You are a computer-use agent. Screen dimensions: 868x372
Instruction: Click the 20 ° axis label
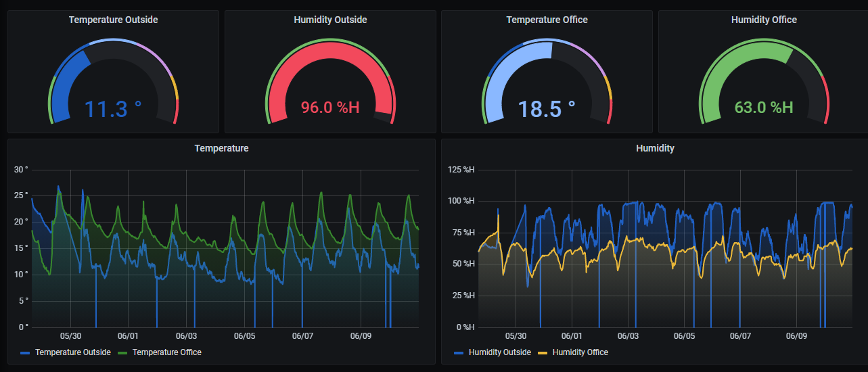(22, 222)
